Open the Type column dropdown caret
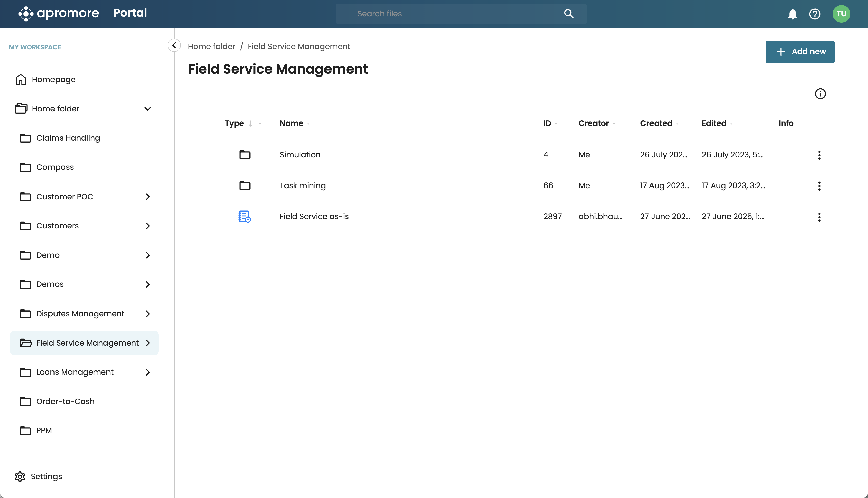Image resolution: width=868 pixels, height=498 pixels. [x=260, y=123]
